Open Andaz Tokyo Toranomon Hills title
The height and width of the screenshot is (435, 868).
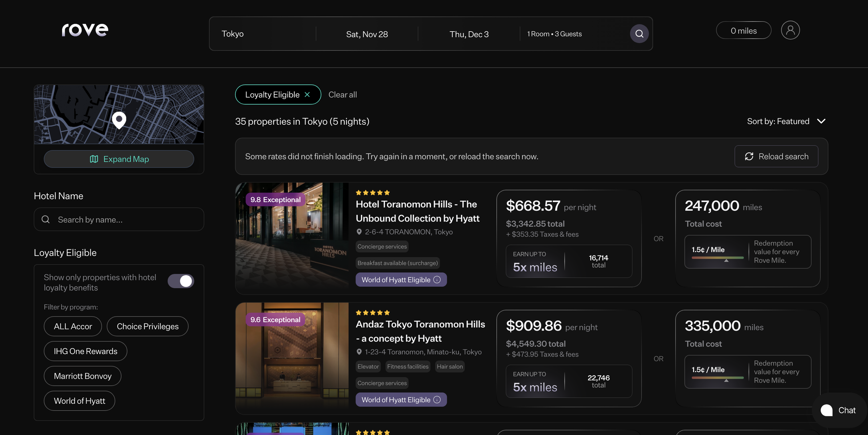coord(420,331)
